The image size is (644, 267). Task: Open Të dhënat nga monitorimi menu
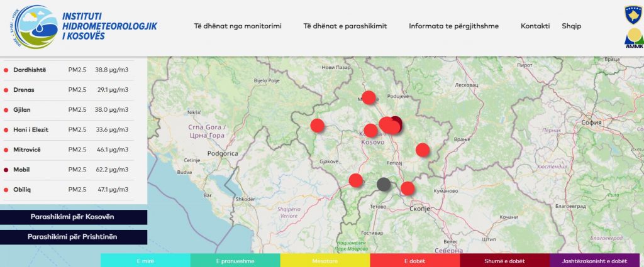pyautogui.click(x=237, y=26)
